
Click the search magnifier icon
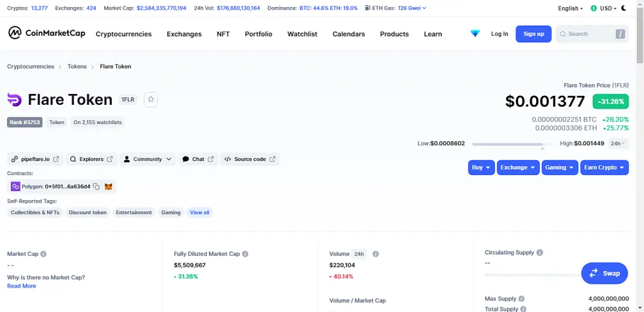(563, 34)
